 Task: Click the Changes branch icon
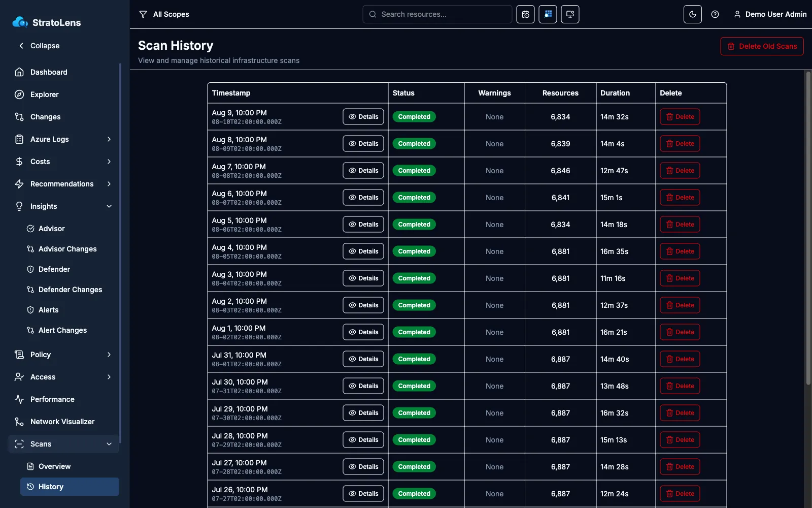tap(19, 117)
